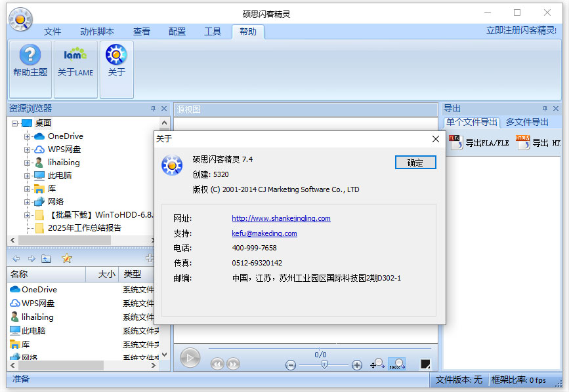Open the 动作脚本 menu tab
The image size is (569, 392).
97,32
